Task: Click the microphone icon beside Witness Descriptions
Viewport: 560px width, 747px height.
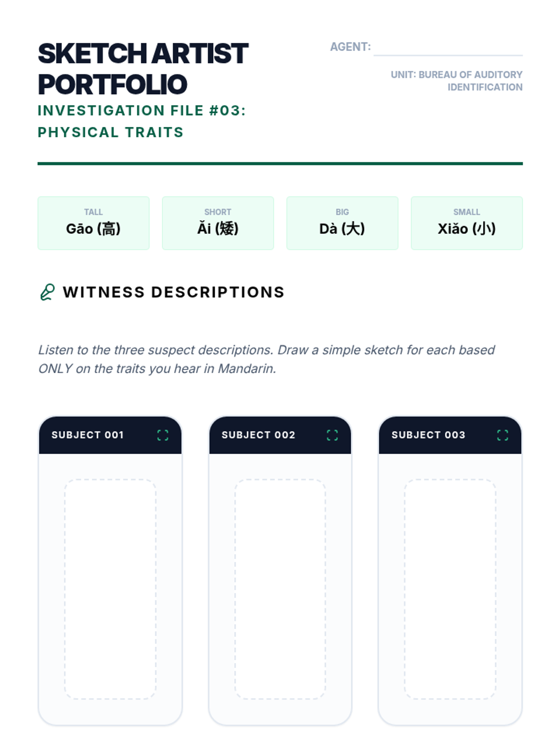Action: pos(47,292)
